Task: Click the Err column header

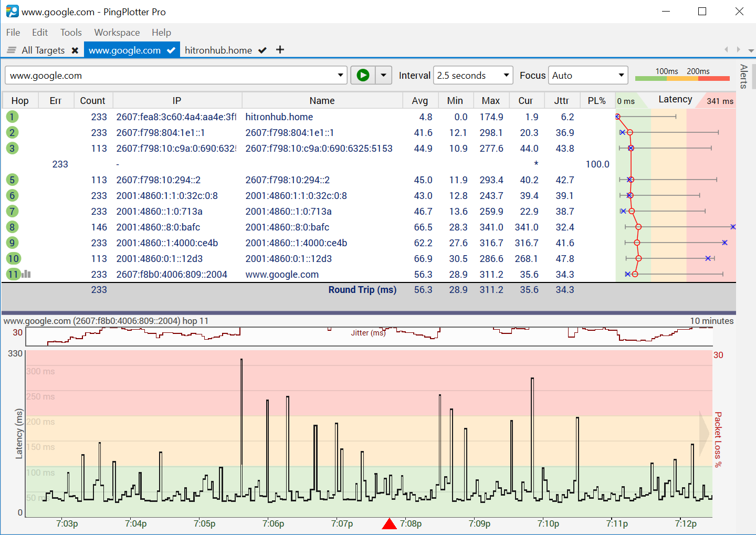Action: click(x=55, y=101)
